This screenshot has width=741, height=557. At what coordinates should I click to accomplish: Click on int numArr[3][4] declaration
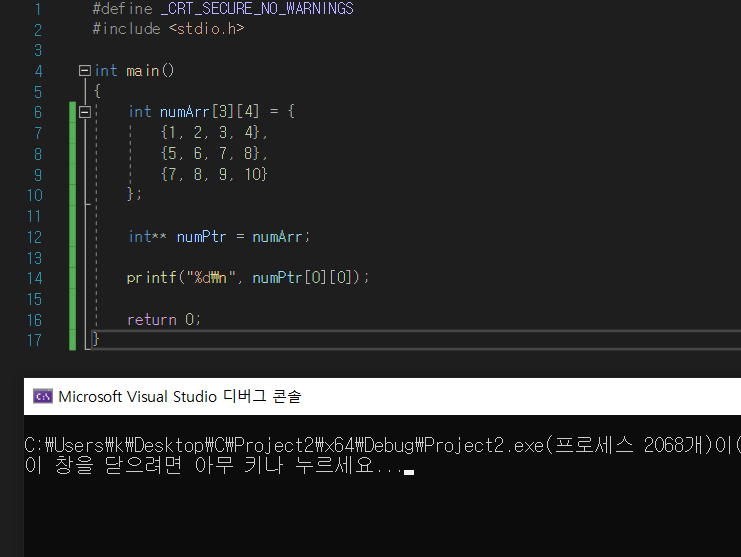[211, 112]
